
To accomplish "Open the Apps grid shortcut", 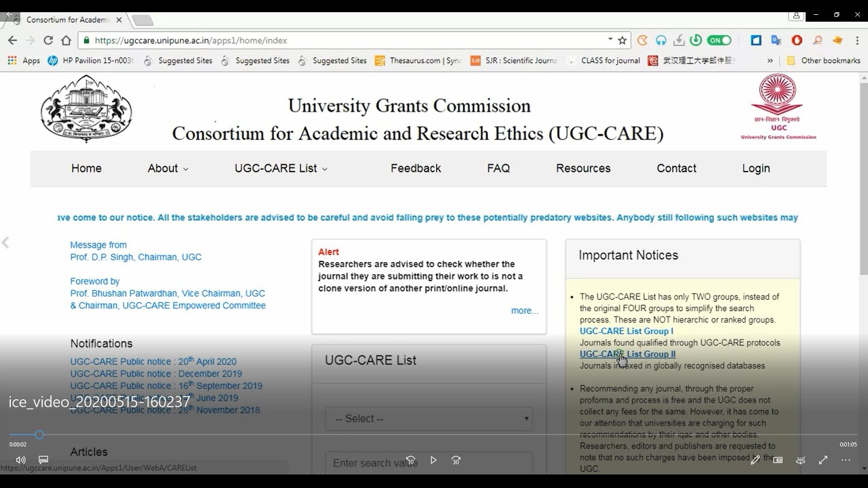I will (24, 60).
